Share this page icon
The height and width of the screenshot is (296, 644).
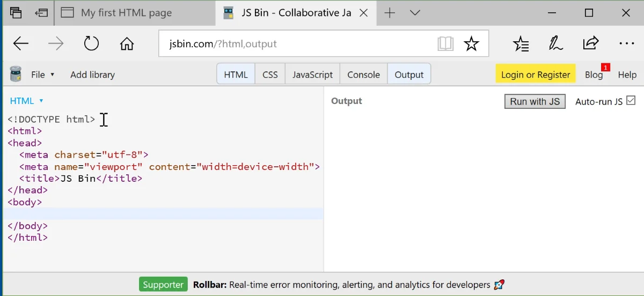coord(590,43)
